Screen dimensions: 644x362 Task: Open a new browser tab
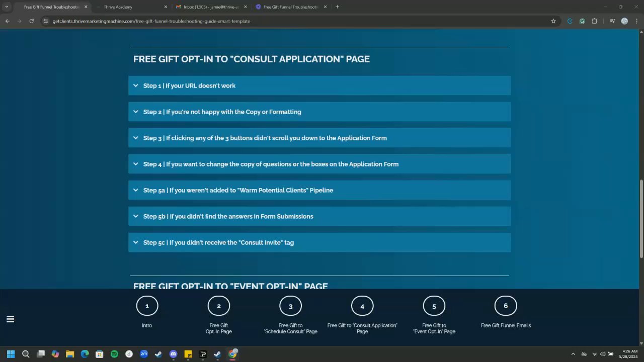tap(337, 7)
